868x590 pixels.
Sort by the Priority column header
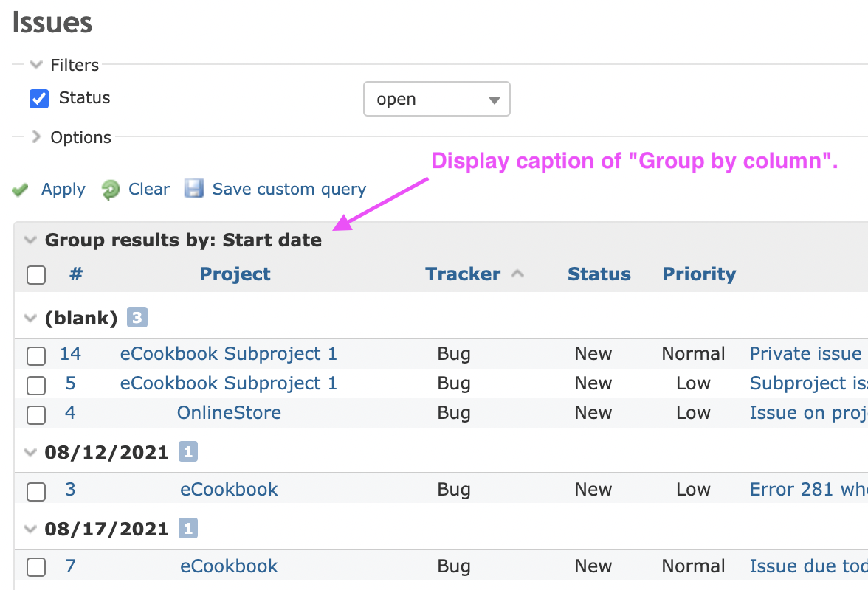point(699,274)
